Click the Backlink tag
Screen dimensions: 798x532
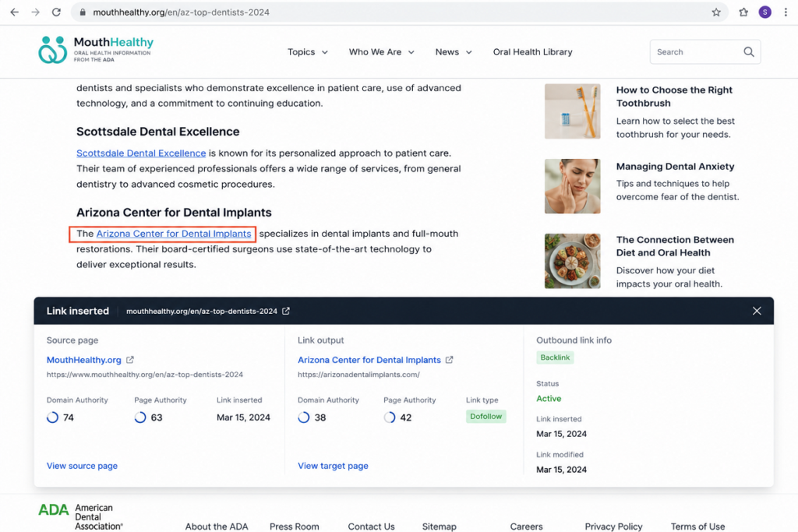(555, 358)
